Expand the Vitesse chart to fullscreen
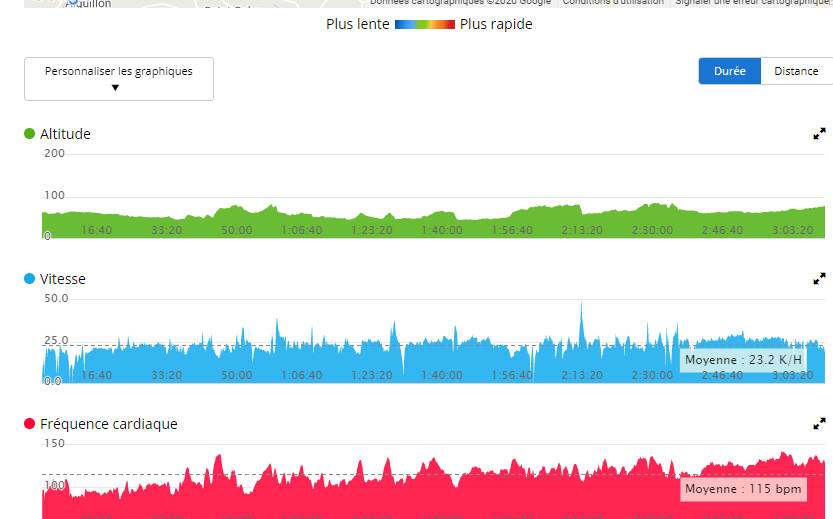 pos(819,278)
